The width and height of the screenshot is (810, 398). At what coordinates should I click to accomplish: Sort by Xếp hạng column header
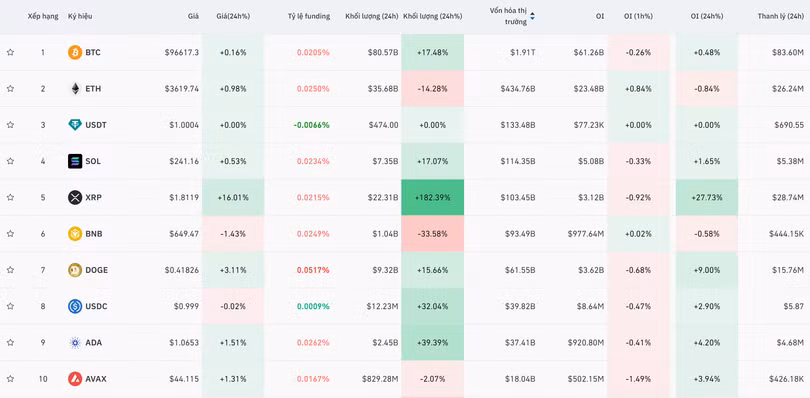(43, 16)
